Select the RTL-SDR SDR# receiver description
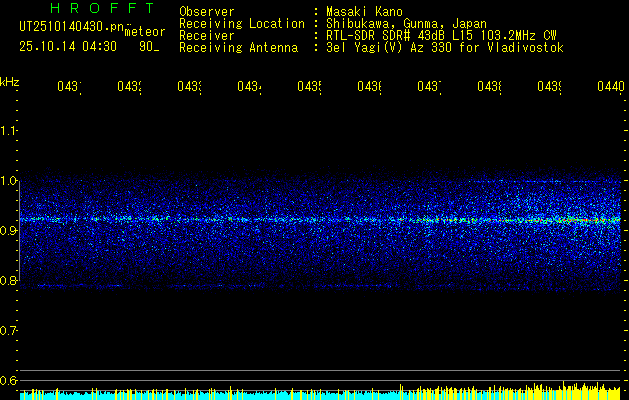 pyautogui.click(x=441, y=36)
